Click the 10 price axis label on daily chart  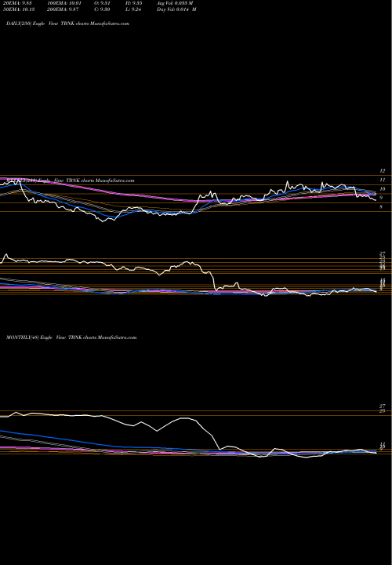click(382, 189)
